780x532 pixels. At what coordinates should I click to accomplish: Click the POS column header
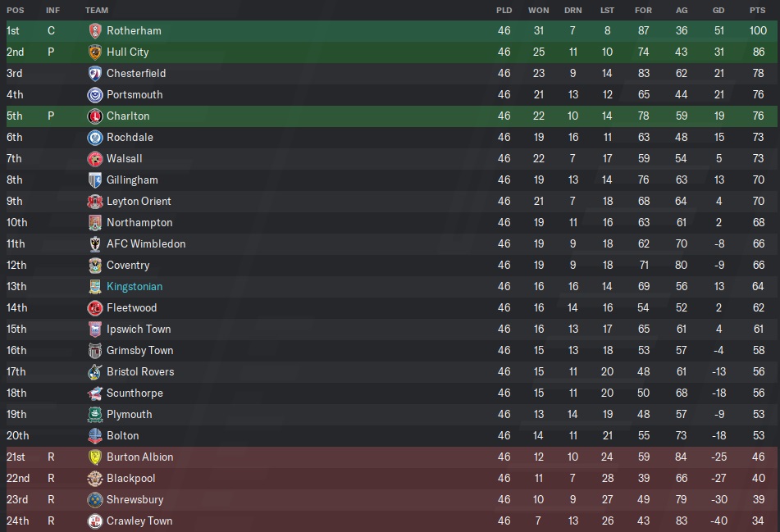tap(15, 10)
